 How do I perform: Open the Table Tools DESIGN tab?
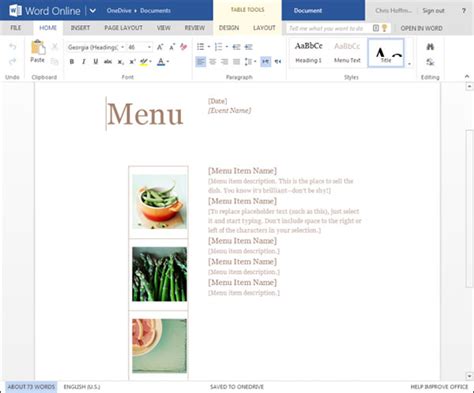coord(229,28)
